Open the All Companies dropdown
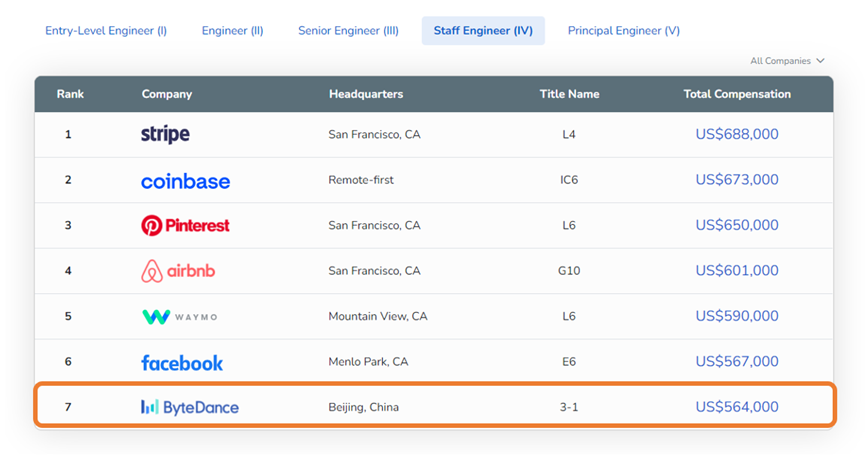The height and width of the screenshot is (464, 865). 787,61
